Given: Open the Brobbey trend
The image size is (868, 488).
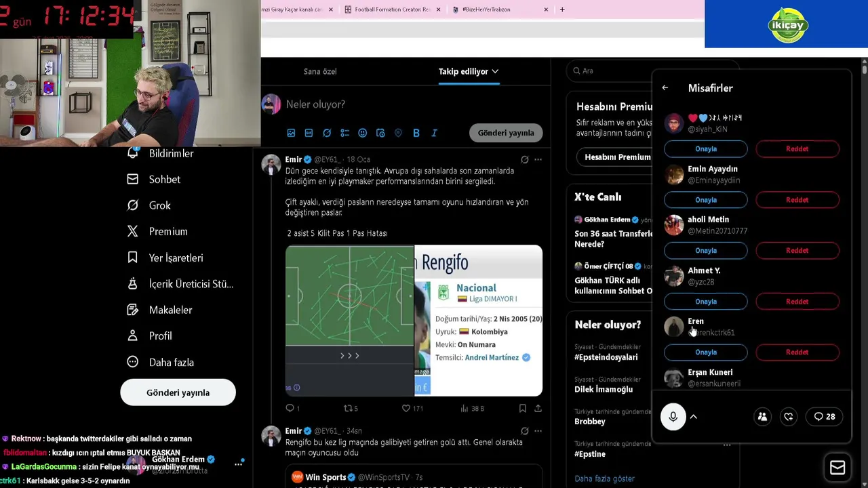Looking at the screenshot, I should [590, 422].
